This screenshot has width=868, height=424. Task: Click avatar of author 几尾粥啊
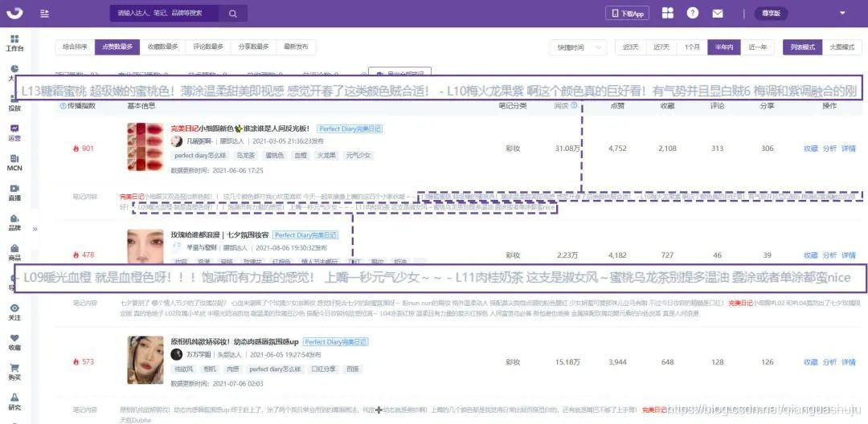tap(177, 141)
